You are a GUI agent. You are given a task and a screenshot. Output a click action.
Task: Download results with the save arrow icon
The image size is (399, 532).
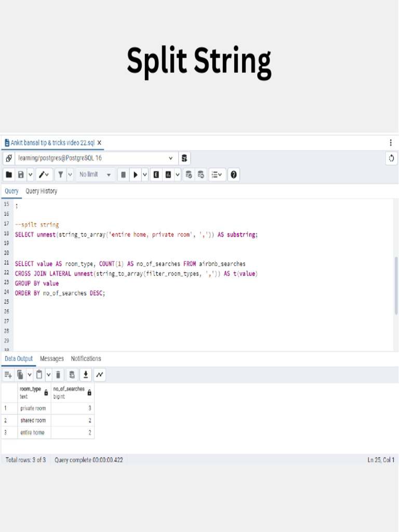(x=86, y=375)
